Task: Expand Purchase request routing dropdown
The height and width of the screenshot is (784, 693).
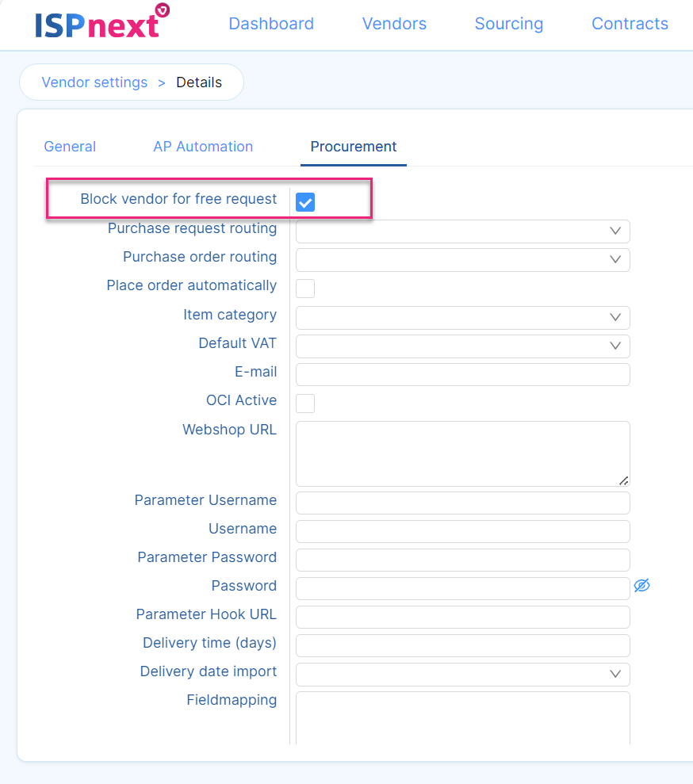Action: [462, 231]
